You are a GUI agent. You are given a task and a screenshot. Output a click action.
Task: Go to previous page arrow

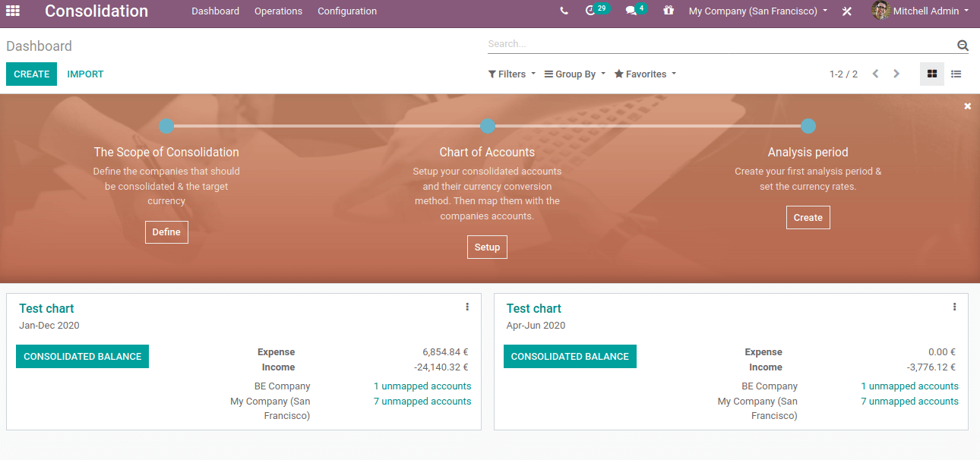875,74
